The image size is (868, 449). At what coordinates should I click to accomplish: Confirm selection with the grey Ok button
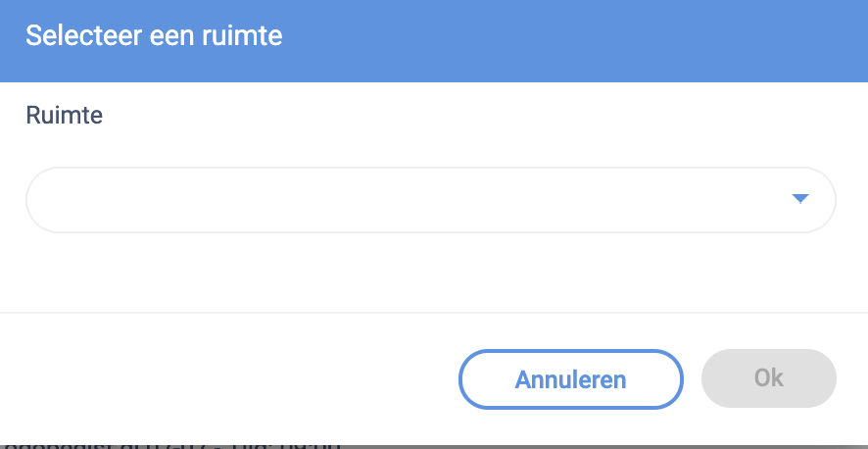click(768, 378)
